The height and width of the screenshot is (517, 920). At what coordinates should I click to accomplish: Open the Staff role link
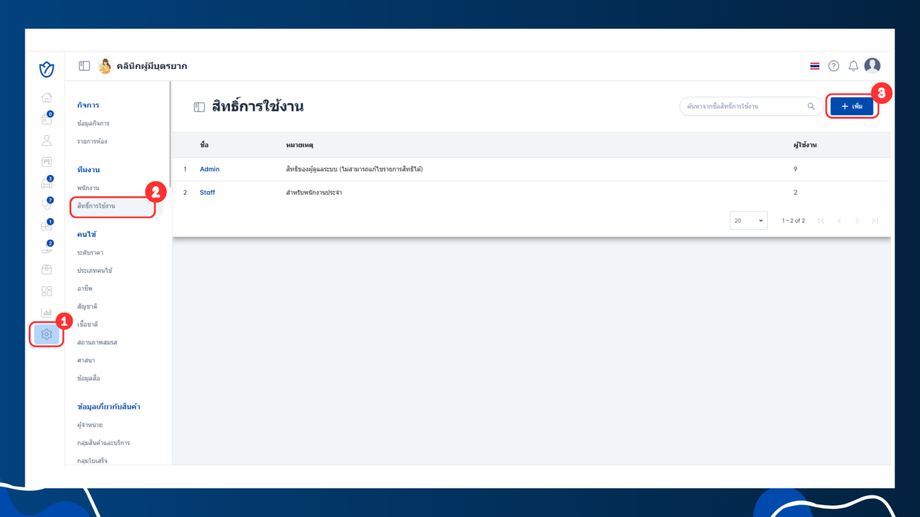(x=207, y=192)
